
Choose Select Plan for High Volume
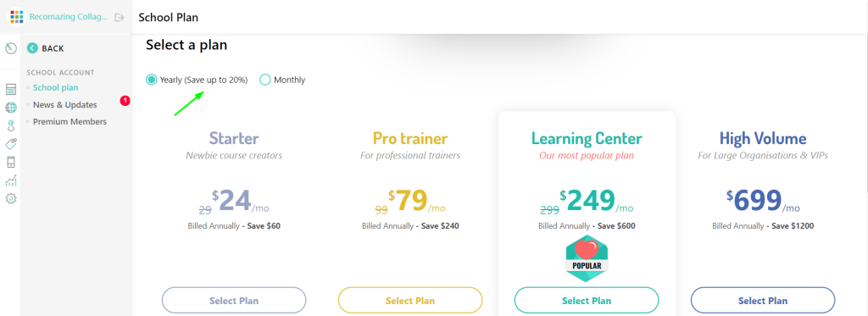pos(763,301)
